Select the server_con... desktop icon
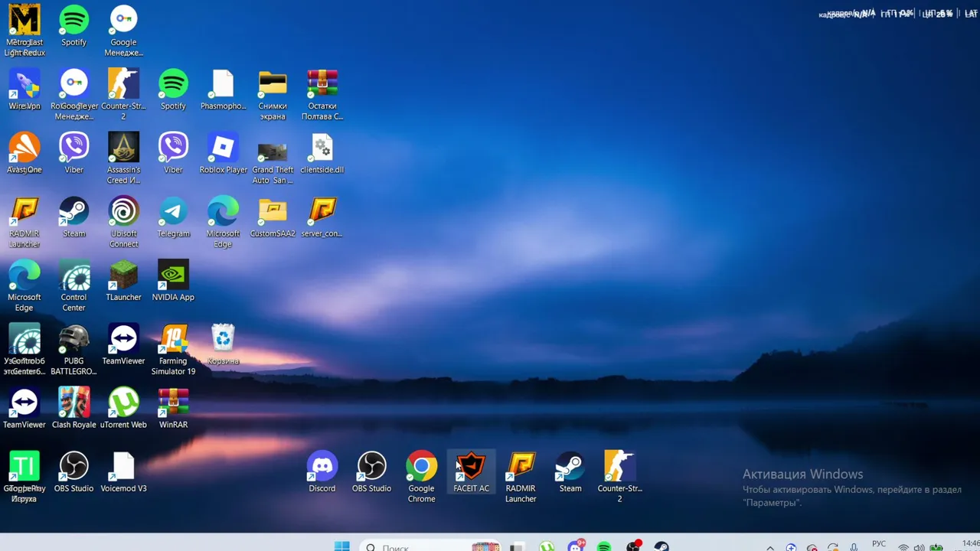 click(322, 217)
